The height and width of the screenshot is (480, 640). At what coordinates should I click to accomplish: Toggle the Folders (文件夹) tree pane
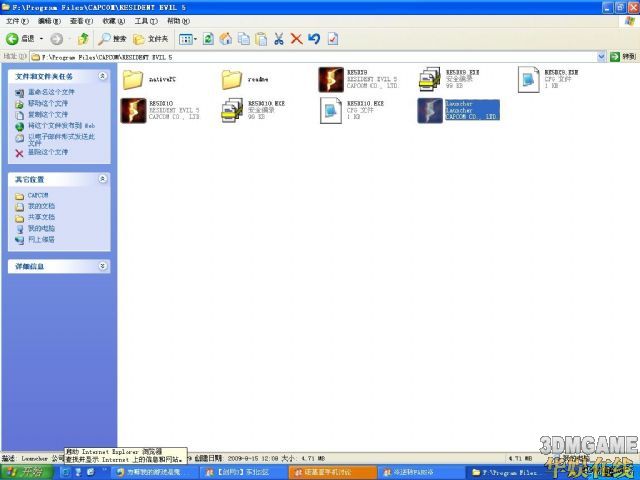click(x=151, y=39)
